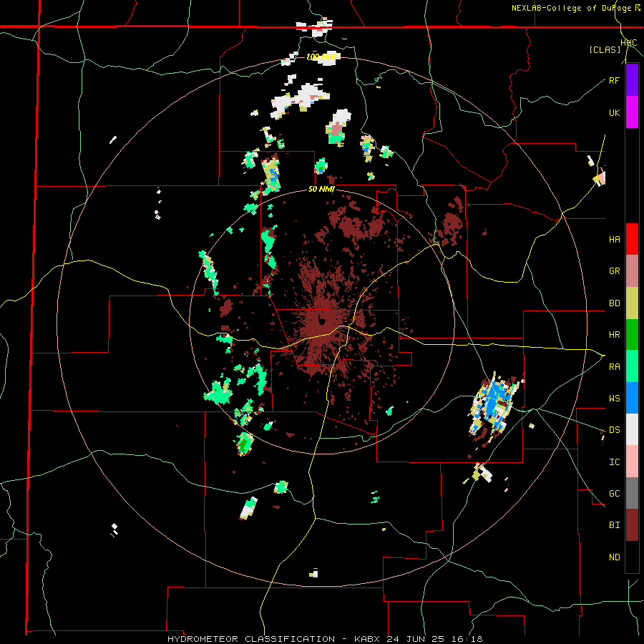Viewport: 644px width, 644px height.
Task: Click the yellow BD legend swatch
Action: (x=632, y=303)
